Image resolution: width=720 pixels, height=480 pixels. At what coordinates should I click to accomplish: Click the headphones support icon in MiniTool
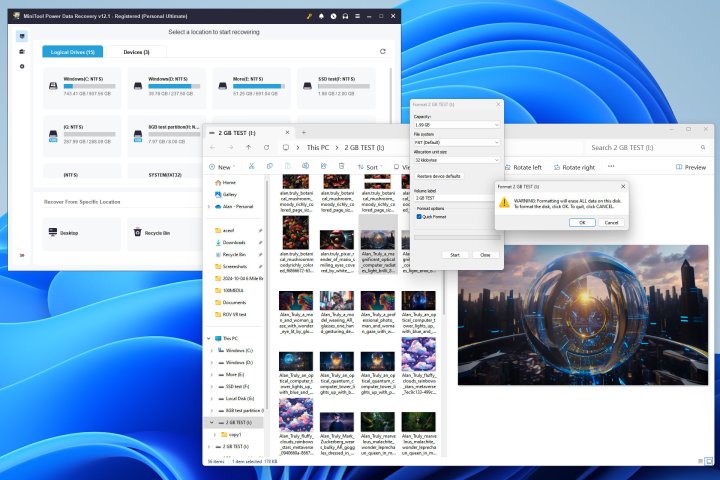[345, 16]
